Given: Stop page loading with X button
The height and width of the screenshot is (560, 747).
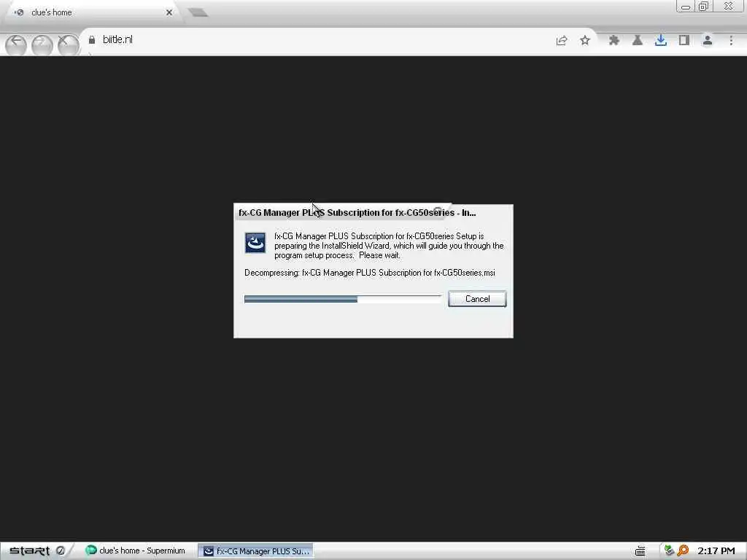Looking at the screenshot, I should (68, 44).
